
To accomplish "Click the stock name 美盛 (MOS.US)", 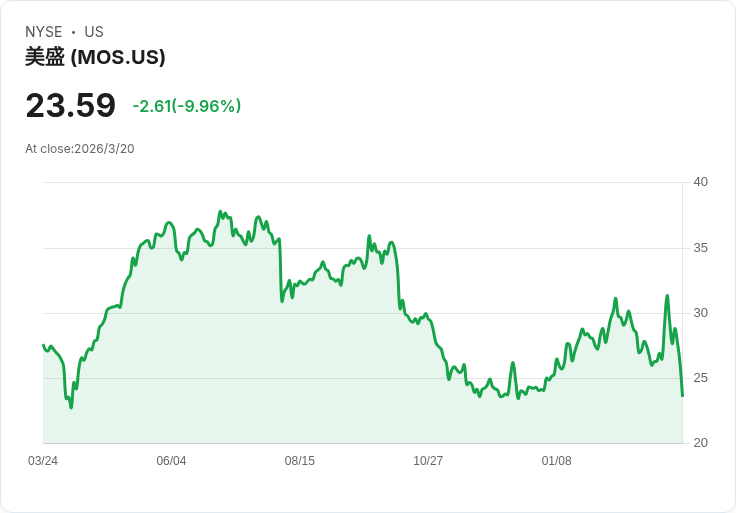I will 95,57.
